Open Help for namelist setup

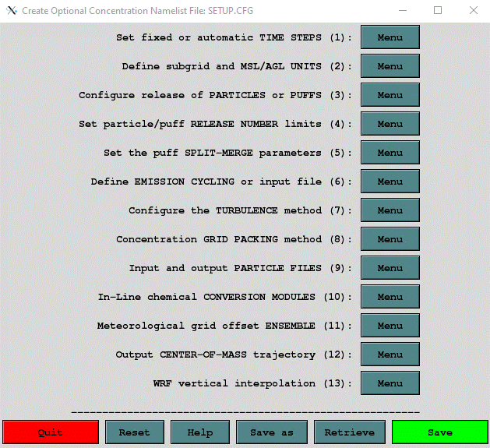point(200,432)
